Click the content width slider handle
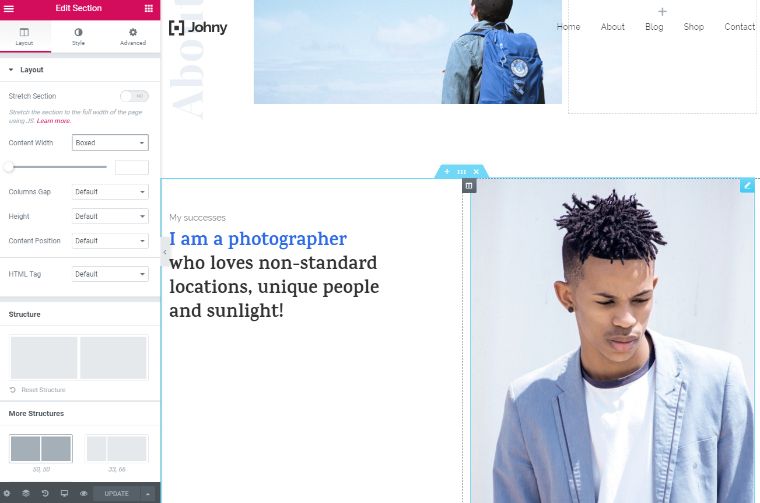Image resolution: width=760 pixels, height=503 pixels. [x=9, y=167]
